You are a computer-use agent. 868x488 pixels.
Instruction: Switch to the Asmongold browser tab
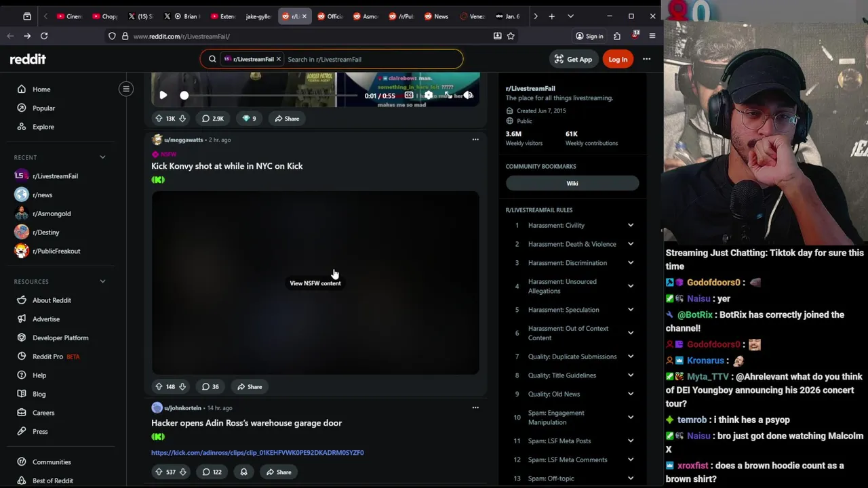(x=366, y=16)
